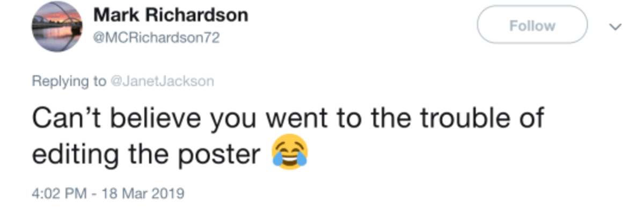This screenshot has height=209, width=644.
Task: Follow the user @MCRichardson72
Action: pos(532,25)
